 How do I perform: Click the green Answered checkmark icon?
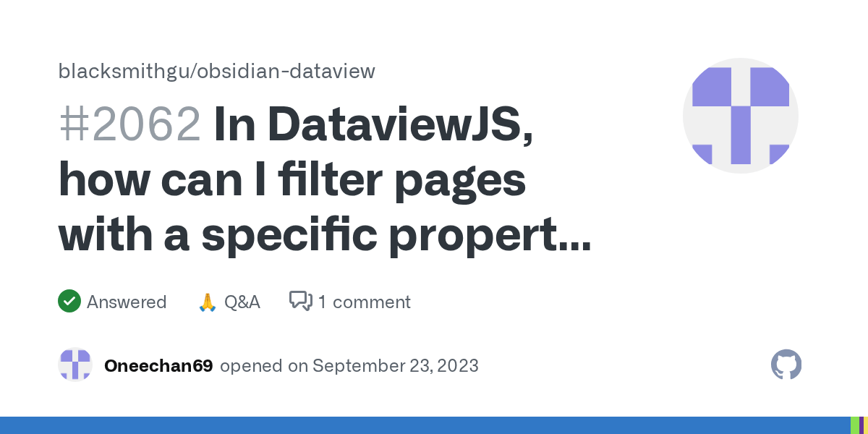tap(69, 301)
